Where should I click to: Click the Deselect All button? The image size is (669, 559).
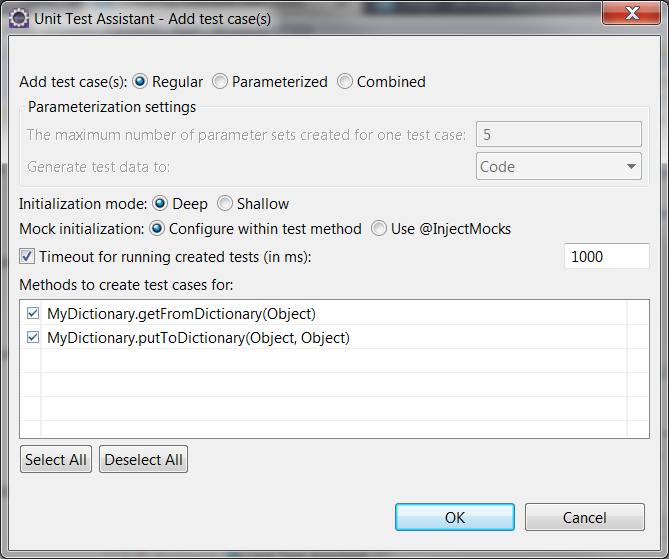pos(143,459)
